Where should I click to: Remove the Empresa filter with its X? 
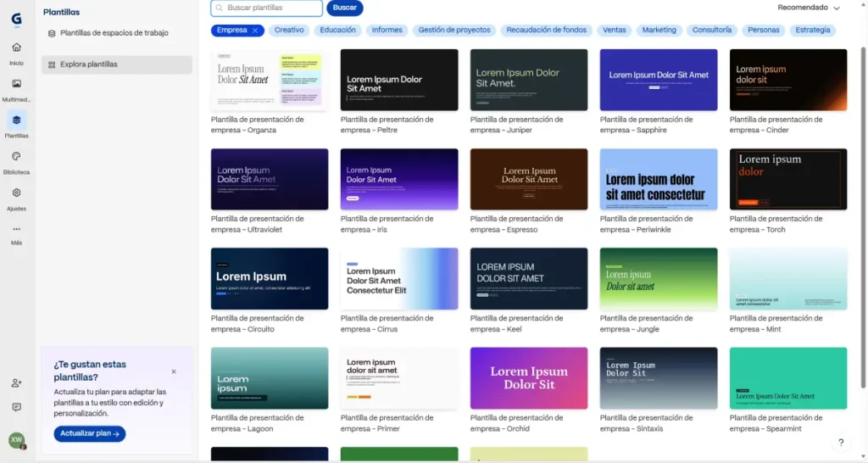(255, 31)
